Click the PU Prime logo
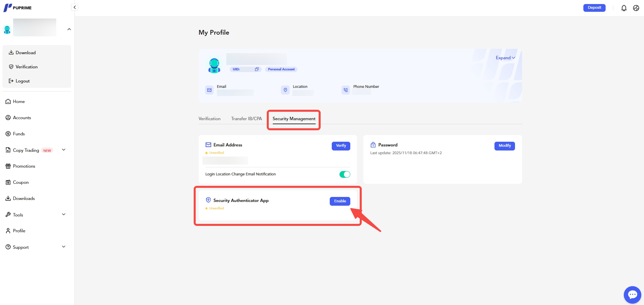This screenshot has height=305, width=644. point(18,8)
